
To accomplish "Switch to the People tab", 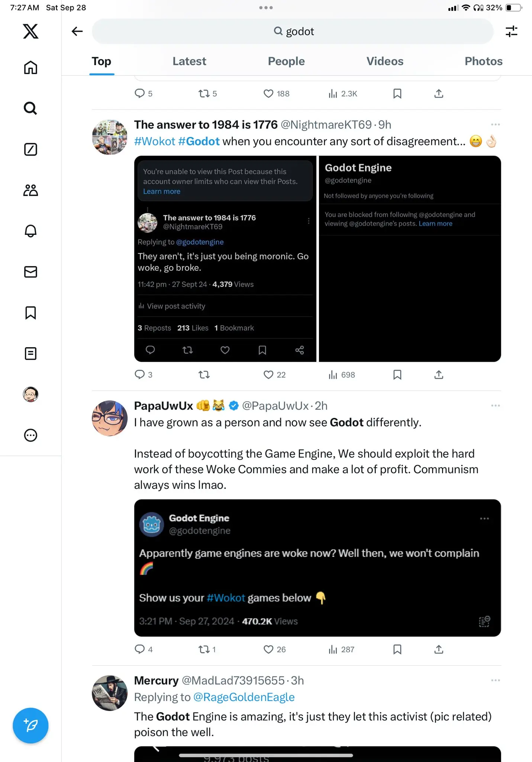I will [286, 61].
